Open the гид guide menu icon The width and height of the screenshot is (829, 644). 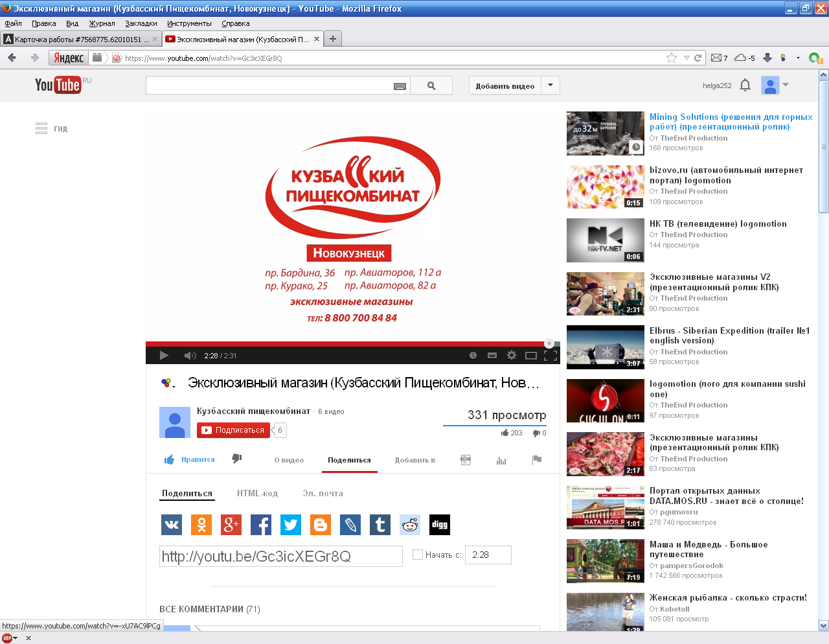(x=41, y=128)
